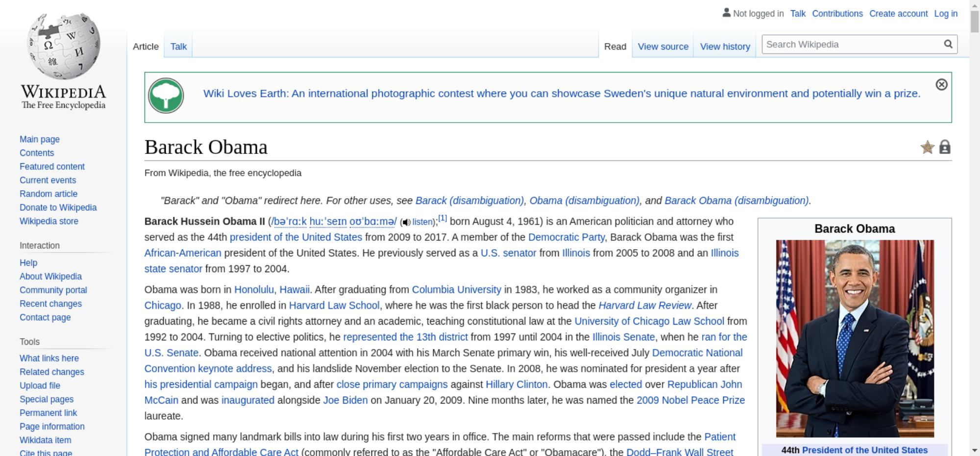Open Contributions link

[x=837, y=14]
